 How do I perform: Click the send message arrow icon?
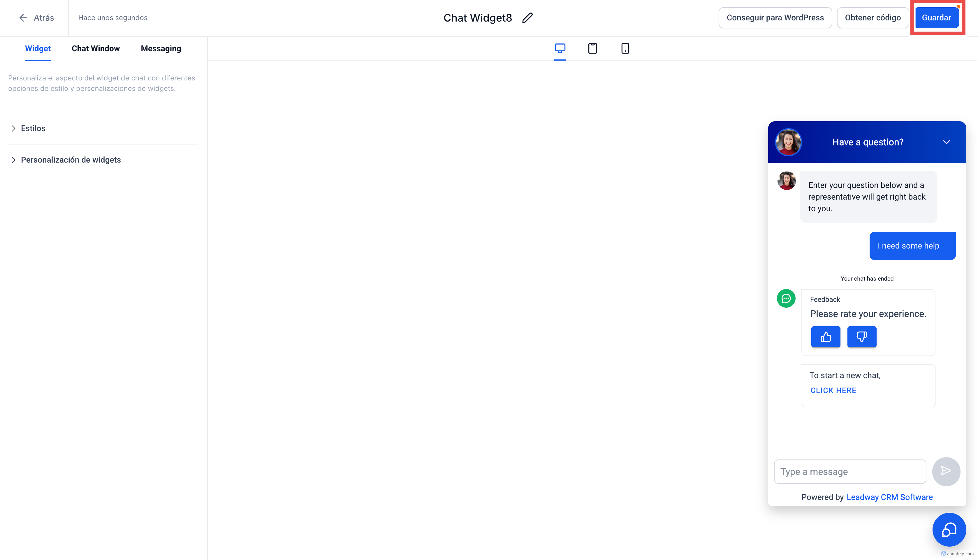coord(946,471)
